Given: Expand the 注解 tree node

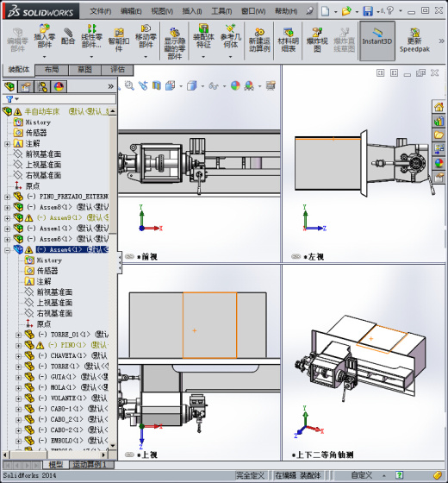Looking at the screenshot, I should pos(8,144).
